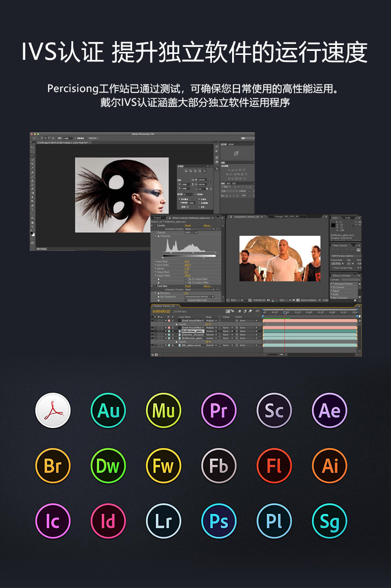Click the After Effects (Ae) icon

tap(330, 410)
